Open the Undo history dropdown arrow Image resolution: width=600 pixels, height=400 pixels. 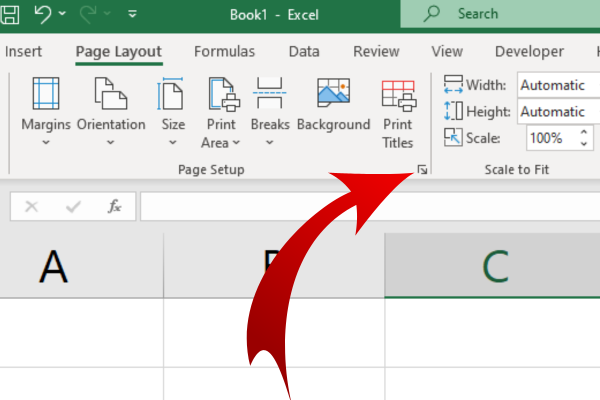click(62, 14)
